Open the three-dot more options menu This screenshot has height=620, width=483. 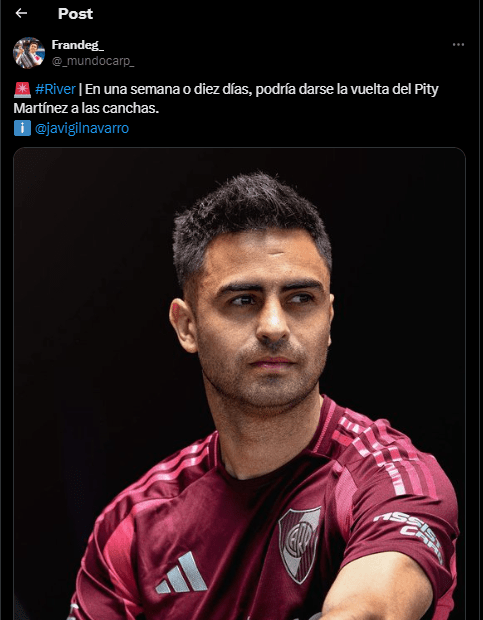tap(458, 45)
